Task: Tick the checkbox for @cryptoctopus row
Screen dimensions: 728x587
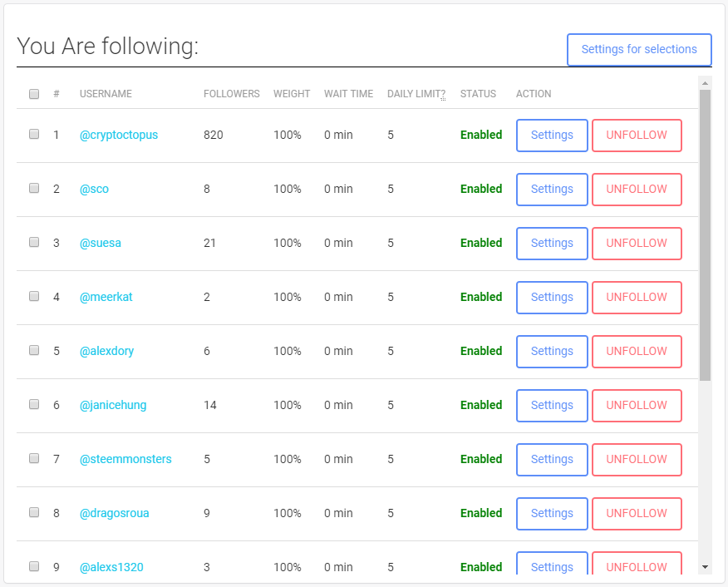Action: coord(34,134)
